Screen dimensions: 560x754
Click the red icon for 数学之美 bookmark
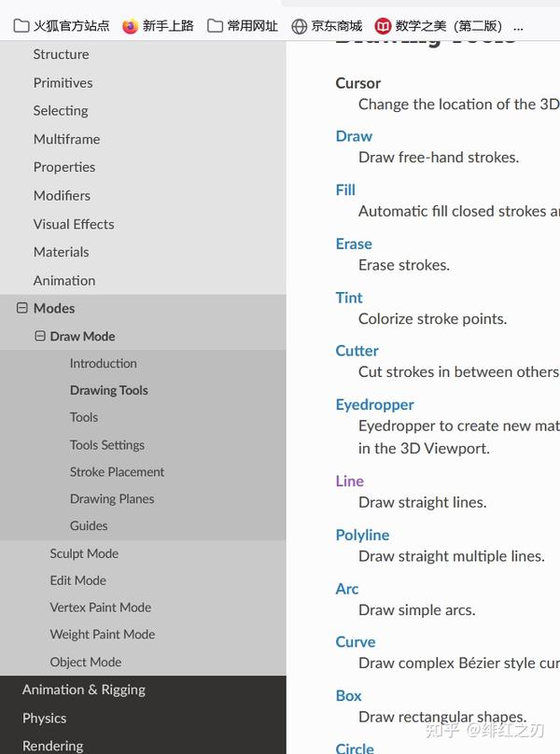coord(383,26)
